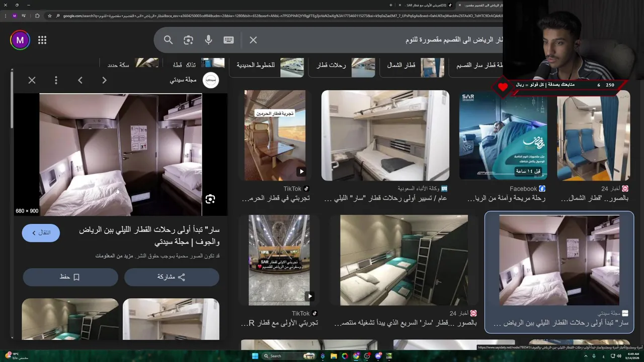Click the preview panel scrollbar

coord(12,101)
